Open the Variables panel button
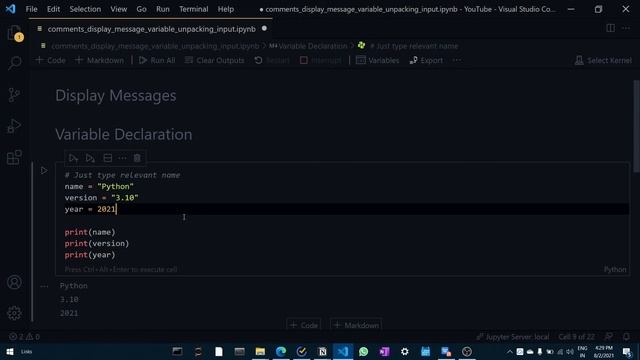 [x=378, y=60]
